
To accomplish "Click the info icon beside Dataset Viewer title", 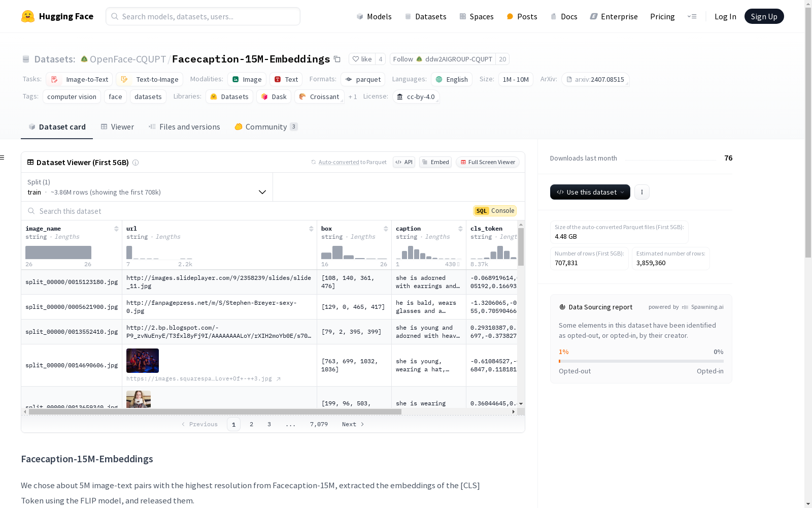I will (136, 163).
